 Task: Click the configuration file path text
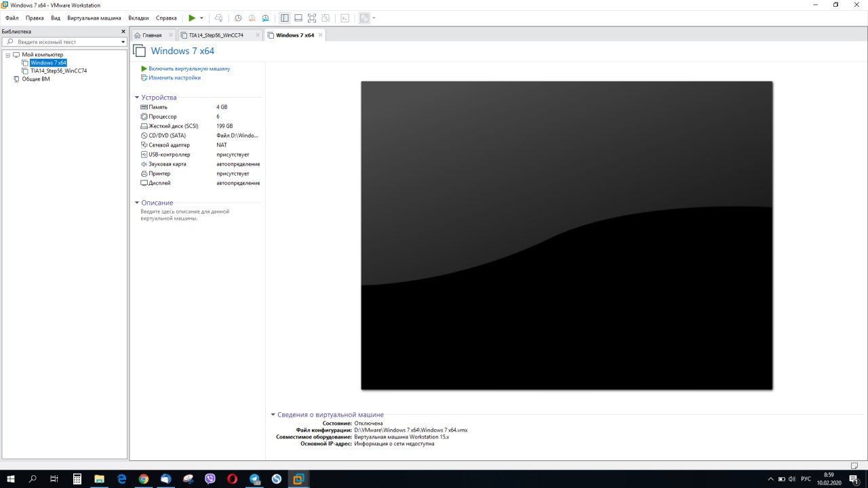click(411, 430)
